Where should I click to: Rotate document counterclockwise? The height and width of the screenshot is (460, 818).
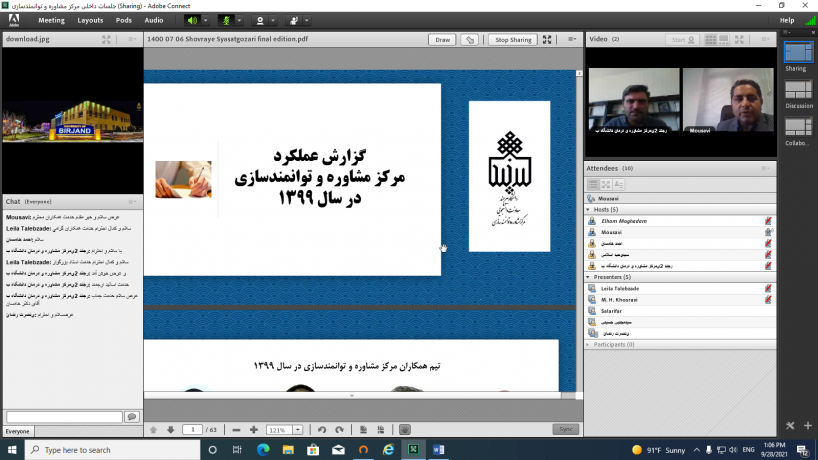click(x=322, y=430)
